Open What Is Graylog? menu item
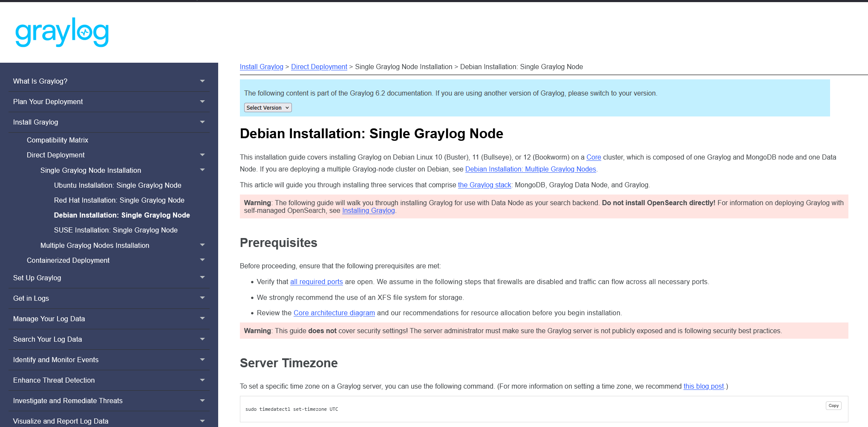Screen dimensions: 868x427 [40, 81]
